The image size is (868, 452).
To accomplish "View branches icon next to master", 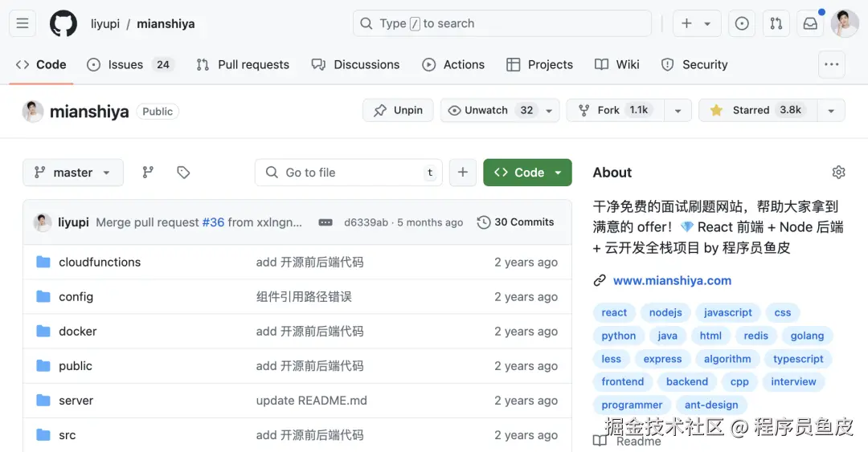I will click(148, 173).
